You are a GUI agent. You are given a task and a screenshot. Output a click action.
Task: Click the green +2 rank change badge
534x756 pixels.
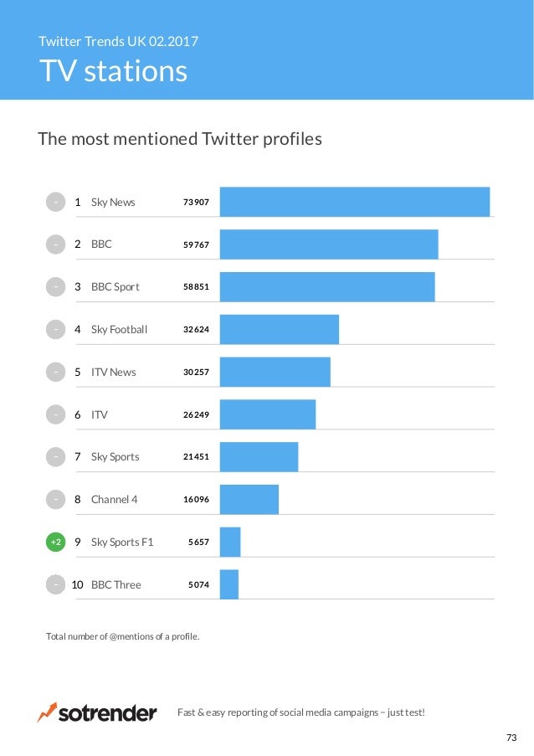[x=55, y=542]
